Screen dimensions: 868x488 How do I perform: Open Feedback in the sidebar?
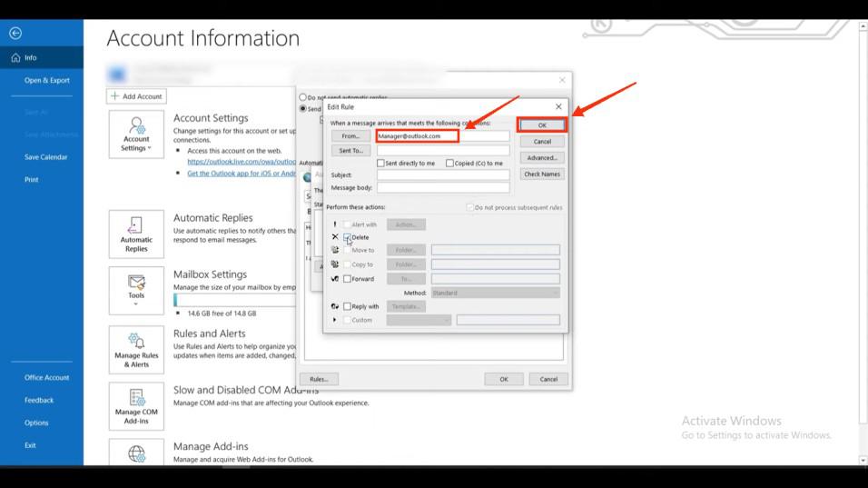tap(39, 400)
